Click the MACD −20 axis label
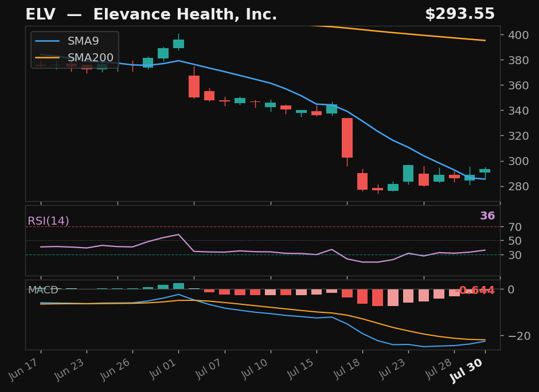 point(519,336)
